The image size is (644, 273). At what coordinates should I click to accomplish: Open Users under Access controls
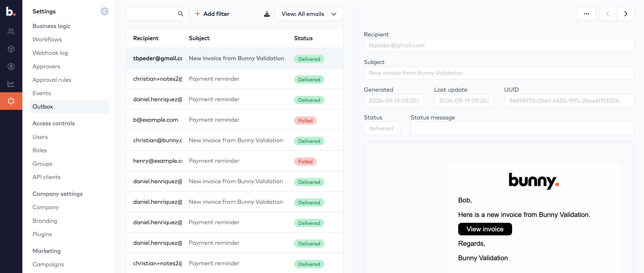[x=40, y=137]
